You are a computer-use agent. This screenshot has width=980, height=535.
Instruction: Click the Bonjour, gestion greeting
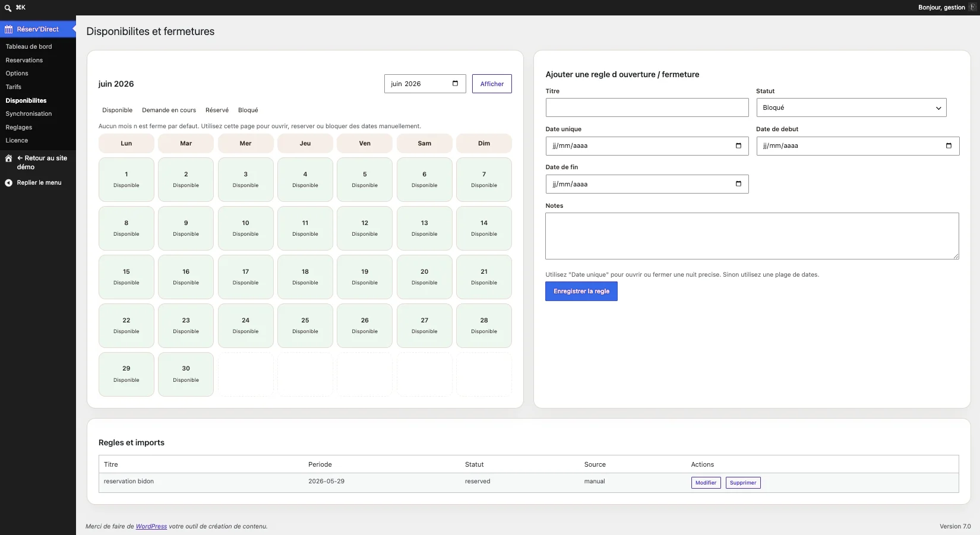pyautogui.click(x=941, y=8)
